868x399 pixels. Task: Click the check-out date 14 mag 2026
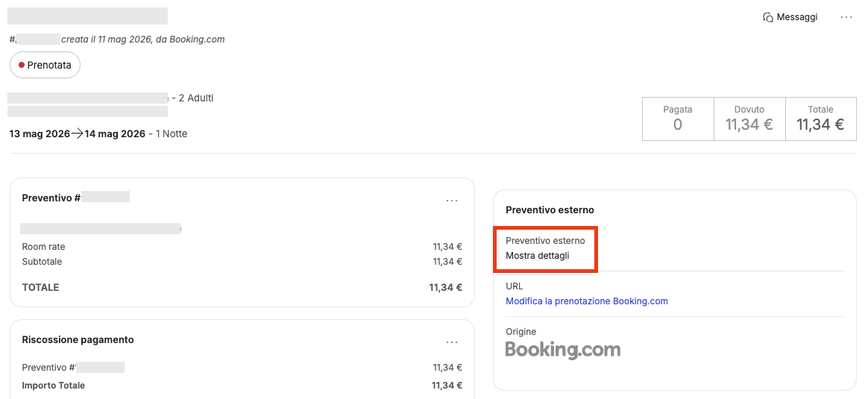tap(115, 133)
